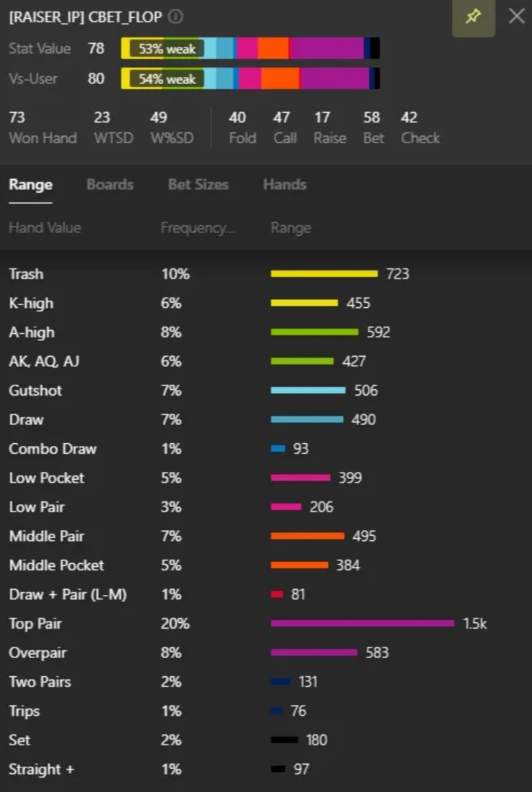This screenshot has width=532, height=792.
Task: Close the CBET_FLOP stat panel
Action: click(516, 16)
